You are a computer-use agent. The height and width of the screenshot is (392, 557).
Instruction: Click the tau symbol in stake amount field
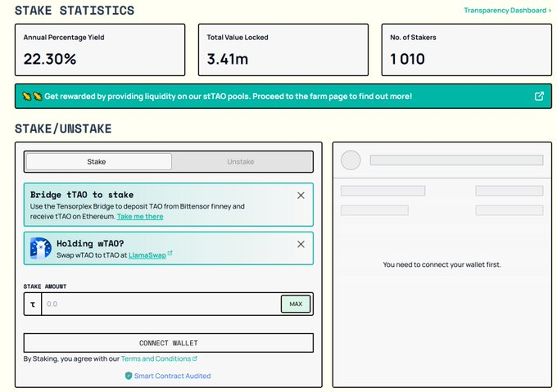pyautogui.click(x=33, y=304)
